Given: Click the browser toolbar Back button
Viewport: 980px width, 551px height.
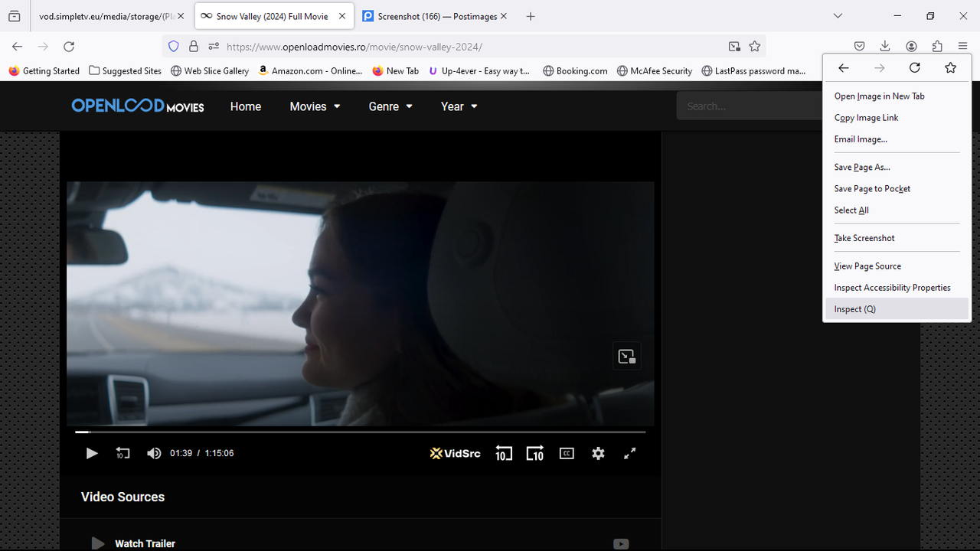Looking at the screenshot, I should tap(18, 47).
